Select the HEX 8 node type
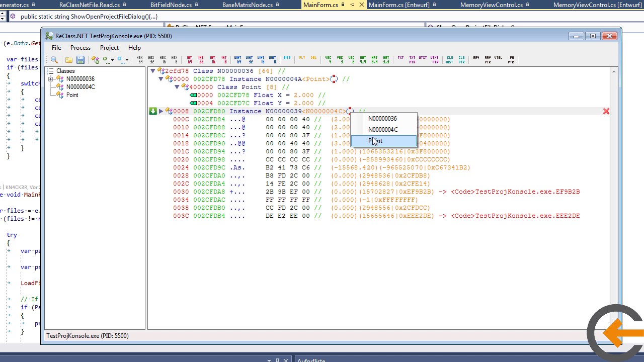 [175, 60]
